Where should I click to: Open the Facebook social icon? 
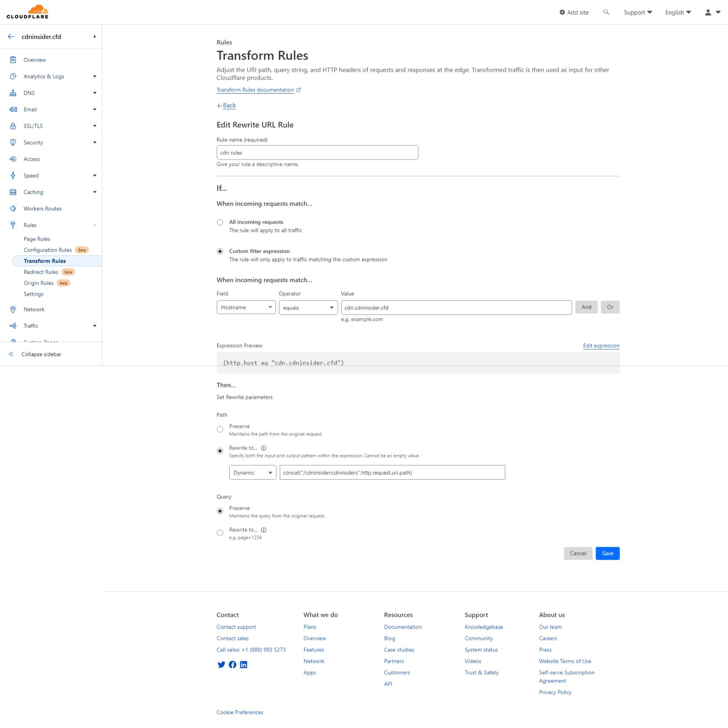click(232, 665)
